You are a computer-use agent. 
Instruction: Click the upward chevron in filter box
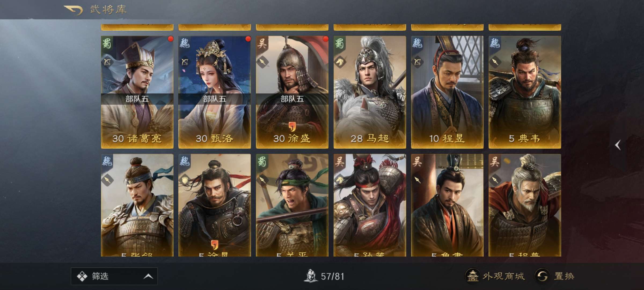148,276
